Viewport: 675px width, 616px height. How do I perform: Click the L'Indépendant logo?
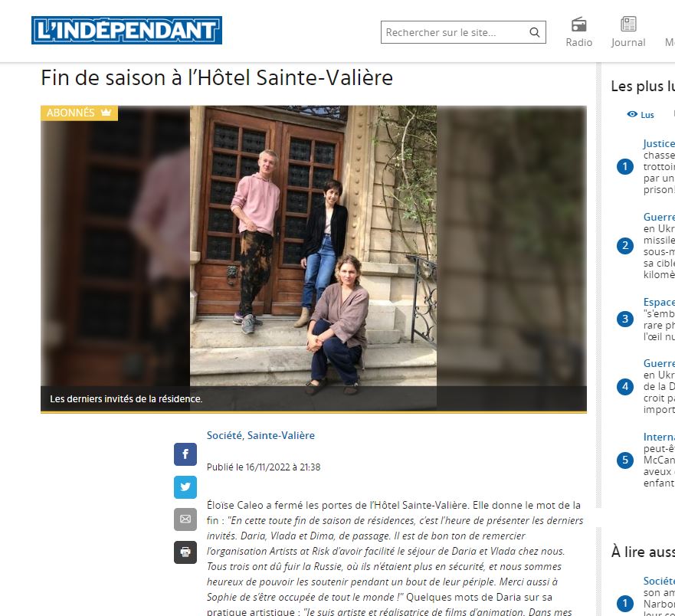click(126, 30)
